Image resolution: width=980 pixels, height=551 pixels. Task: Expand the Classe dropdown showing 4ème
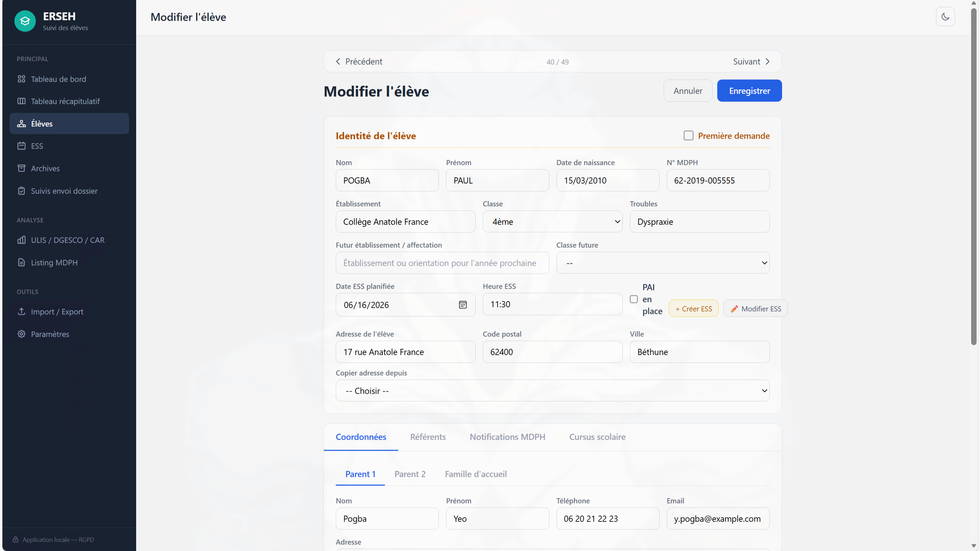coord(552,222)
